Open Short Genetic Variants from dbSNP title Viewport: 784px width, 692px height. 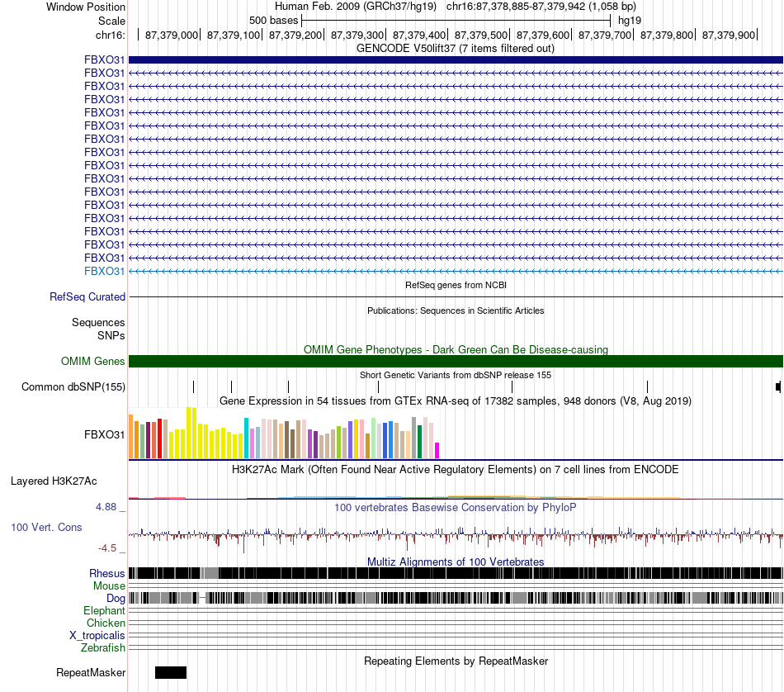point(456,375)
